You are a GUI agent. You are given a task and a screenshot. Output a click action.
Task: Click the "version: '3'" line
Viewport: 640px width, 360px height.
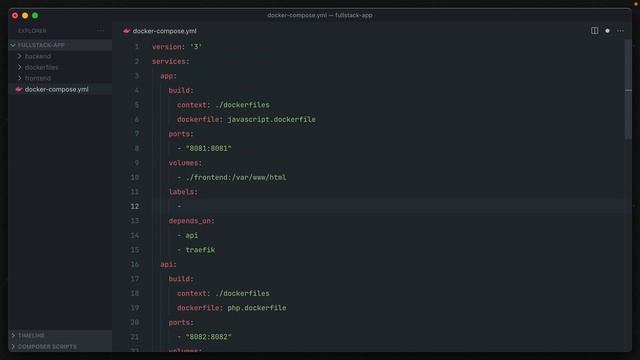coord(177,47)
